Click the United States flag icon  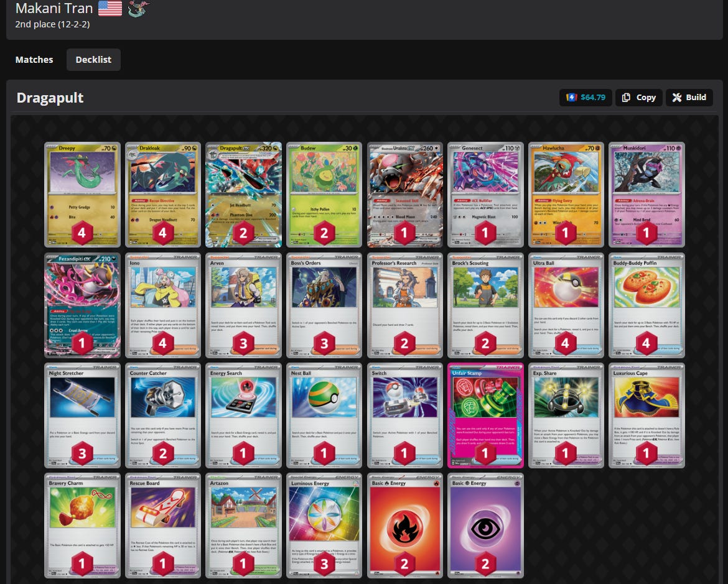[x=110, y=8]
